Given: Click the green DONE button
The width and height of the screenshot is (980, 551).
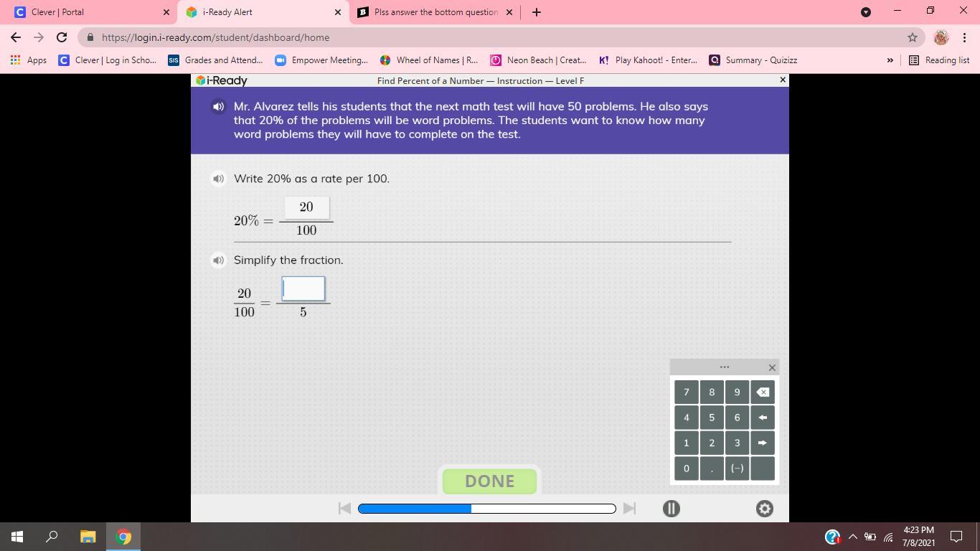Looking at the screenshot, I should pyautogui.click(x=489, y=481).
